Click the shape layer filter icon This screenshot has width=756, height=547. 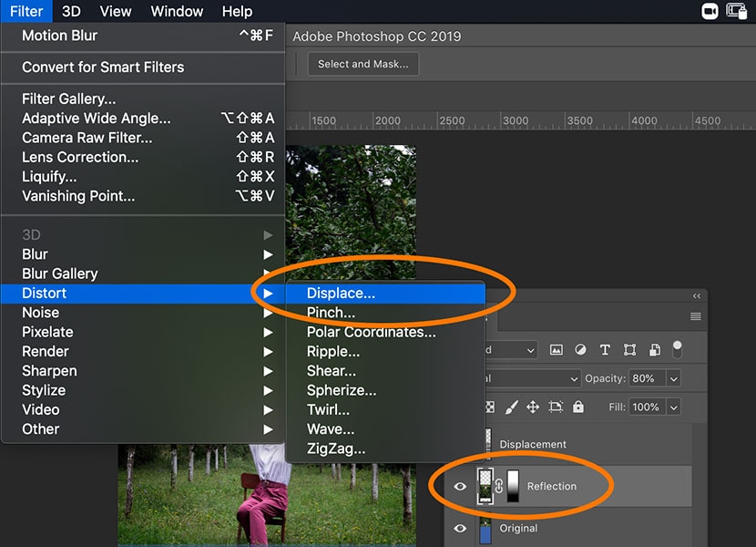click(629, 350)
